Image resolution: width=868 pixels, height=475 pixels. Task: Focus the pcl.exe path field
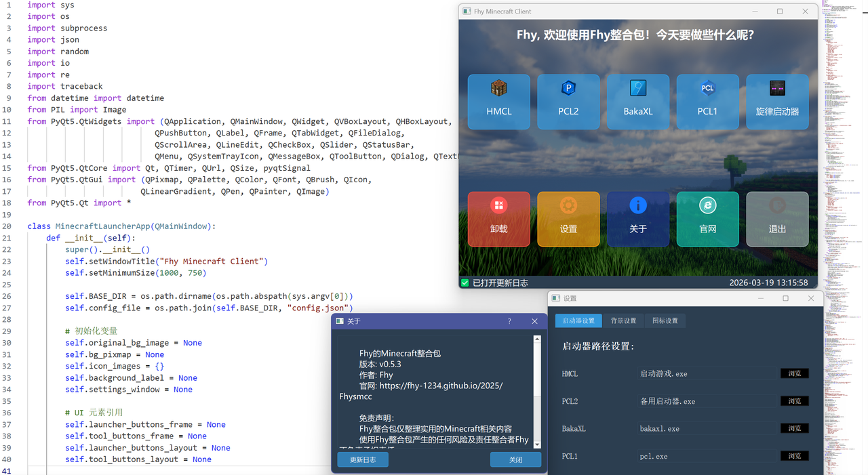pos(708,456)
